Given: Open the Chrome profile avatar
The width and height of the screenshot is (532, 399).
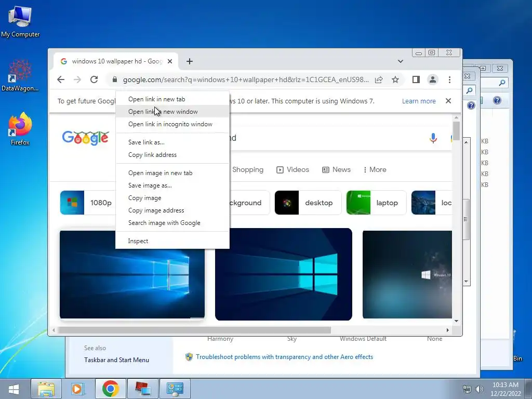Looking at the screenshot, I should tap(433, 79).
